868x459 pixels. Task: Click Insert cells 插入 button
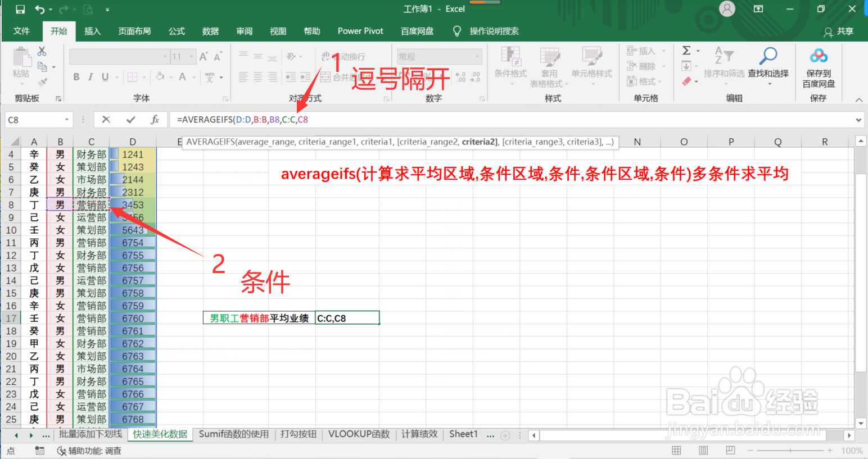coord(646,51)
